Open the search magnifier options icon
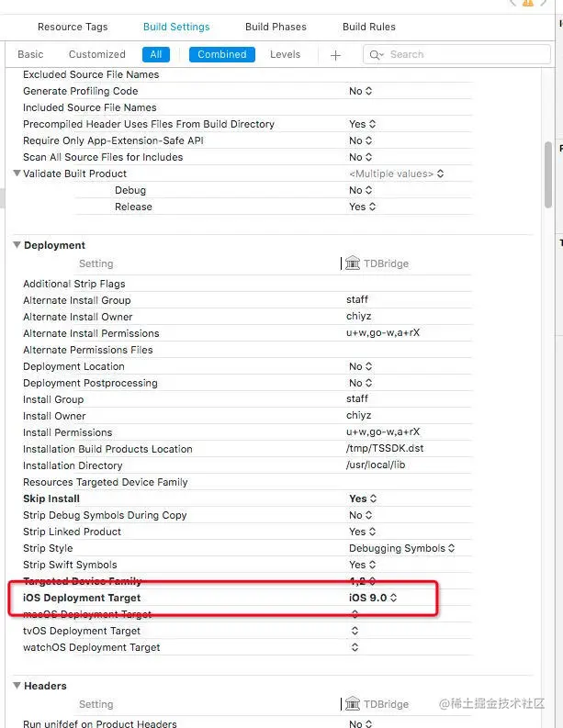Screen dimensions: 563x728 click(377, 55)
